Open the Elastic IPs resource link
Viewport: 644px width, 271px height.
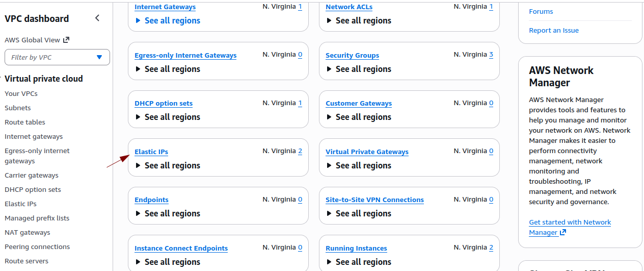click(x=151, y=152)
